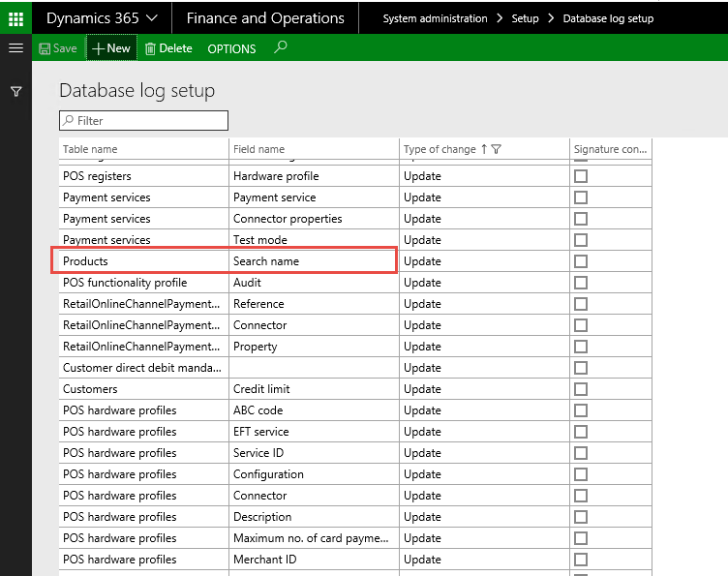This screenshot has width=728, height=576.
Task: Select the Configuration field cell
Action: tap(314, 474)
